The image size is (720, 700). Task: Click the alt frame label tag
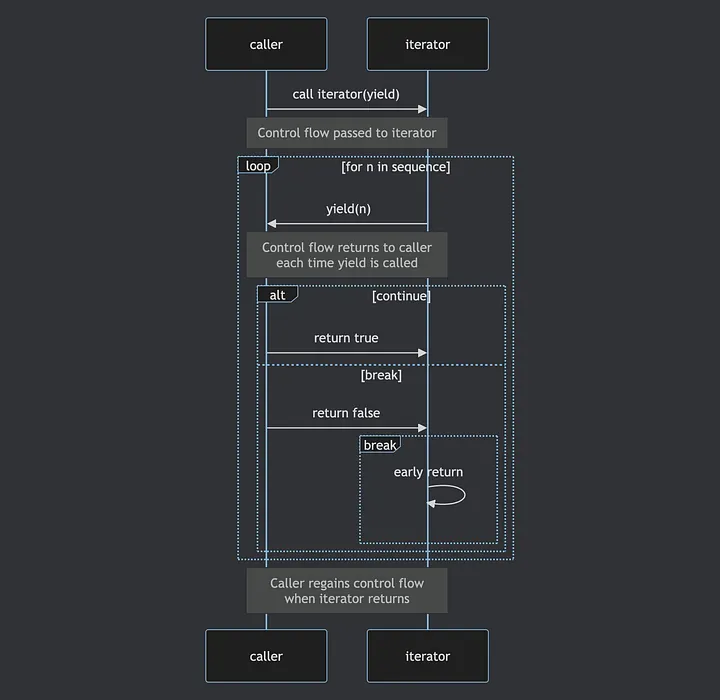[x=278, y=294]
